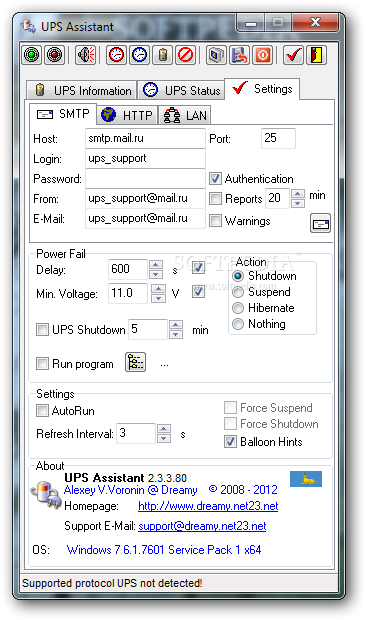This screenshot has height=620, width=366.
Task: Increase the Reports minutes spinner
Action: [298, 194]
